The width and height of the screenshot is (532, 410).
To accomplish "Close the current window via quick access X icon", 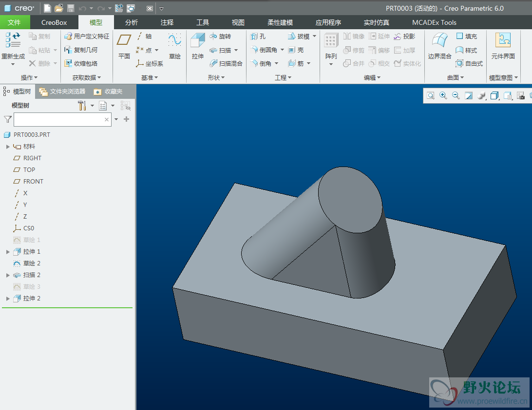I will click(x=150, y=8).
